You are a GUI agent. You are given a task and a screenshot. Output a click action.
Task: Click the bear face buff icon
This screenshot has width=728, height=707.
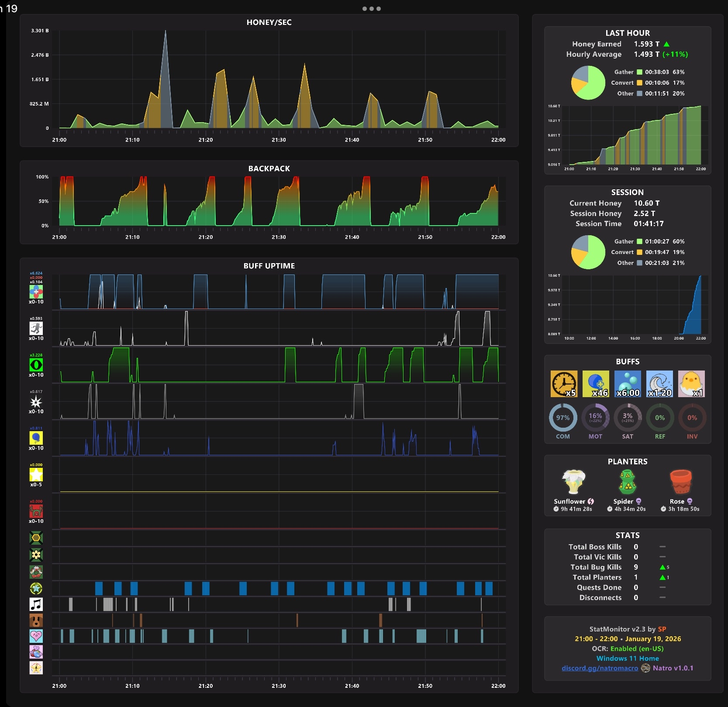pyautogui.click(x=36, y=621)
